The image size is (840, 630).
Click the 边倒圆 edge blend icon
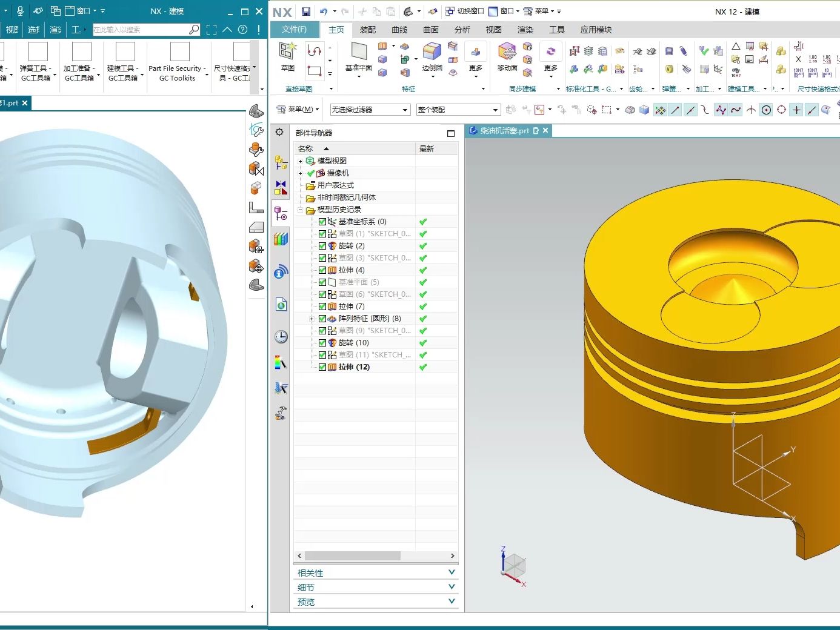[432, 52]
